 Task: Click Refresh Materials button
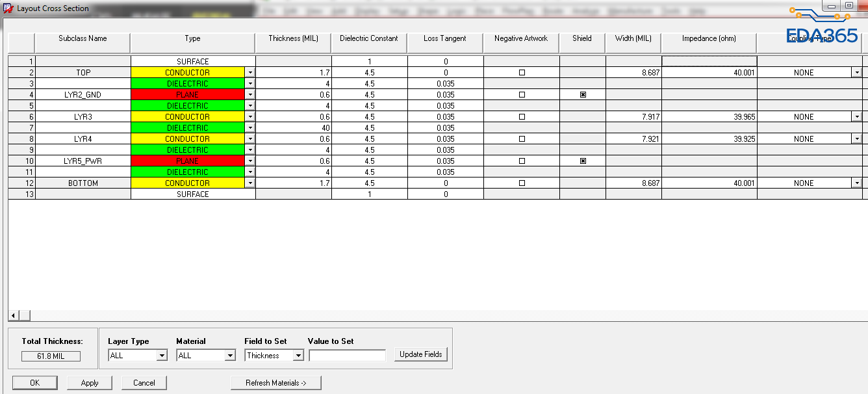pos(276,383)
